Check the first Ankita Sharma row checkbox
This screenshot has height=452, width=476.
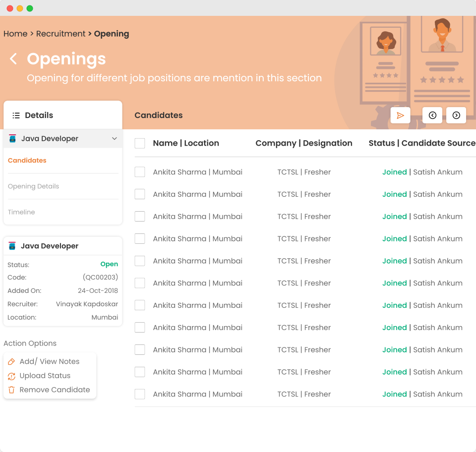pos(140,172)
